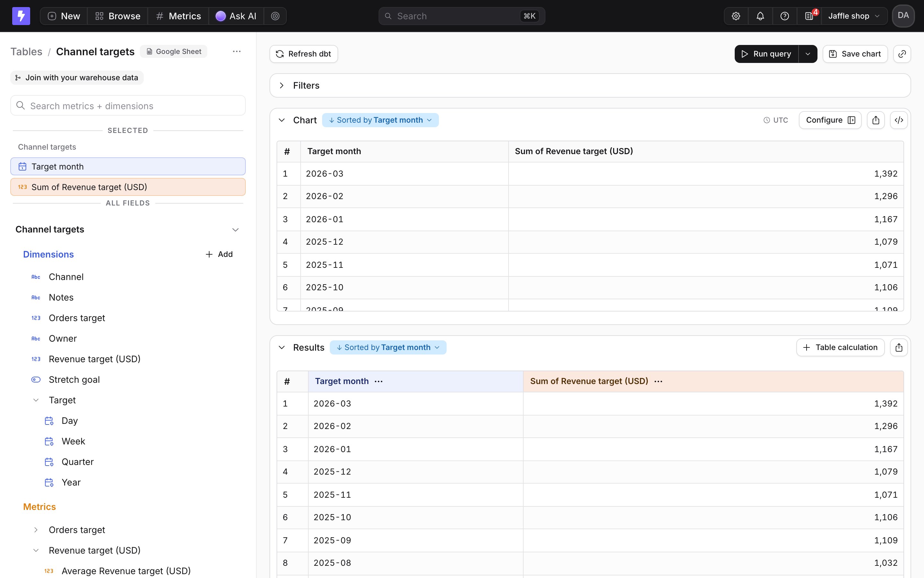924x578 pixels.
Task: Click Save chart
Action: click(855, 54)
